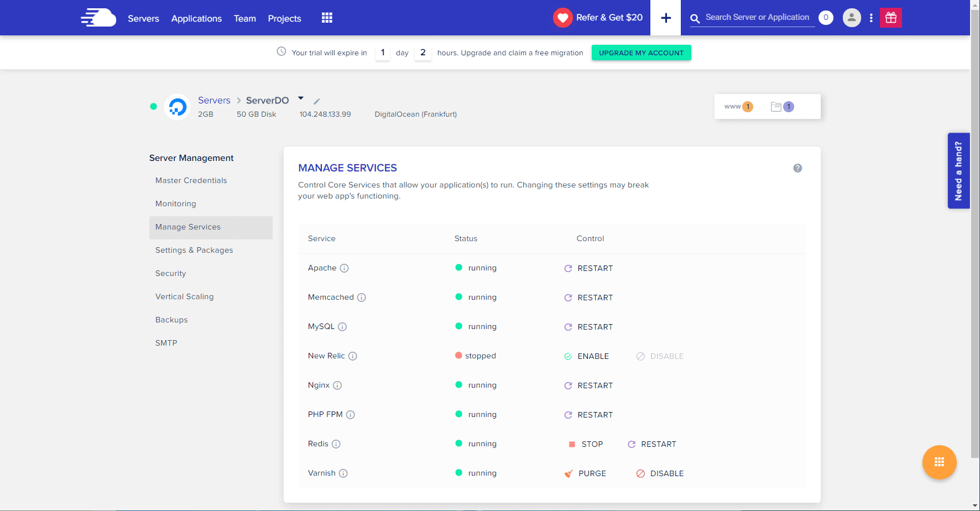Click server IP address 104.248.133.99
The image size is (980, 511).
(325, 114)
